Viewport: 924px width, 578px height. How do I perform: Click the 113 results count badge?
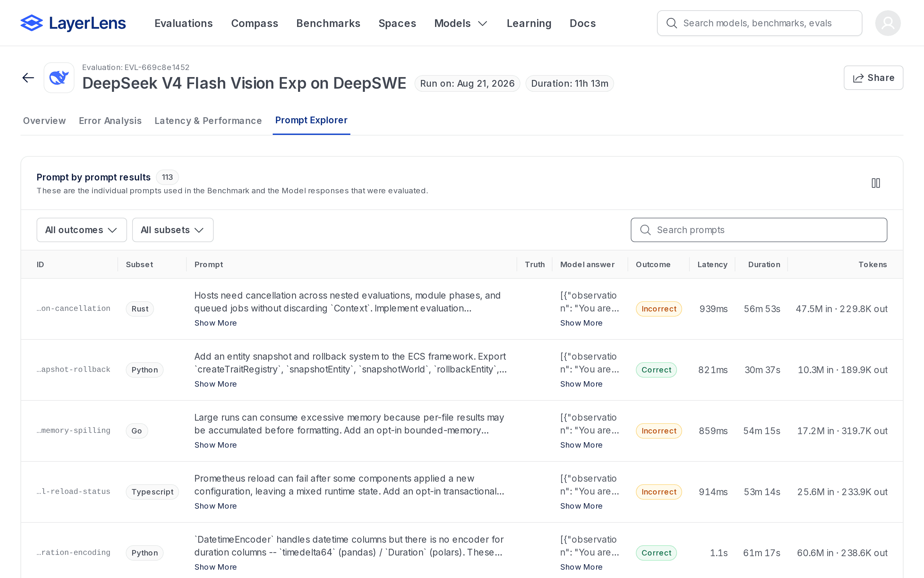coord(167,177)
